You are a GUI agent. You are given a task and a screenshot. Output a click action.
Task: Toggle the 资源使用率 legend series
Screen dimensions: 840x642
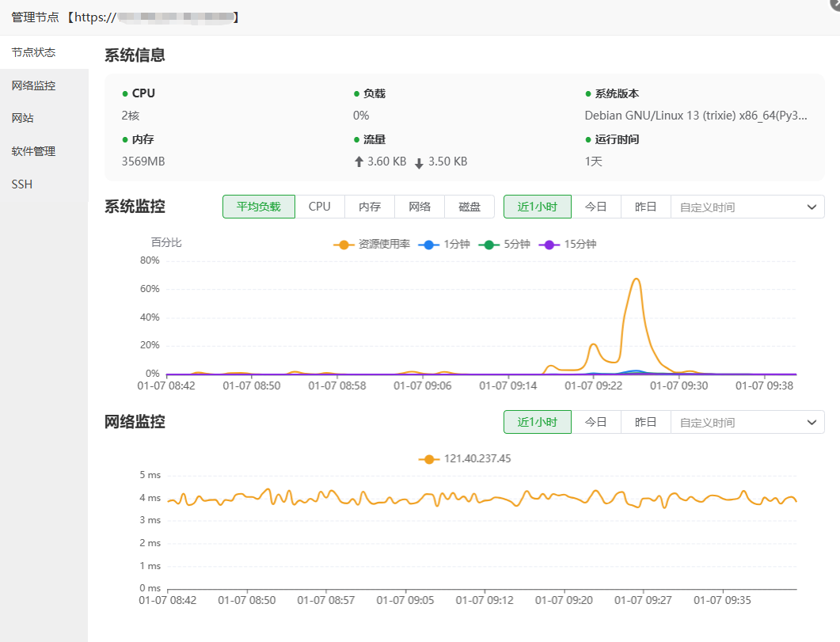click(372, 245)
